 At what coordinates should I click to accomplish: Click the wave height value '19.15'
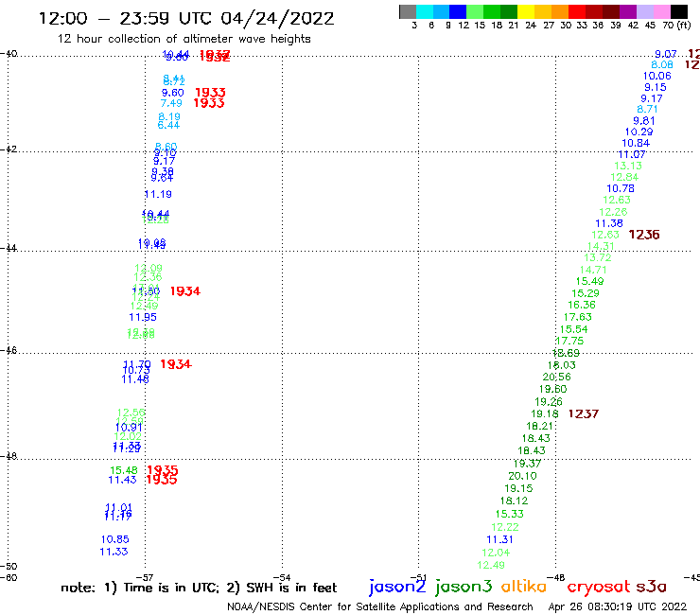518,488
